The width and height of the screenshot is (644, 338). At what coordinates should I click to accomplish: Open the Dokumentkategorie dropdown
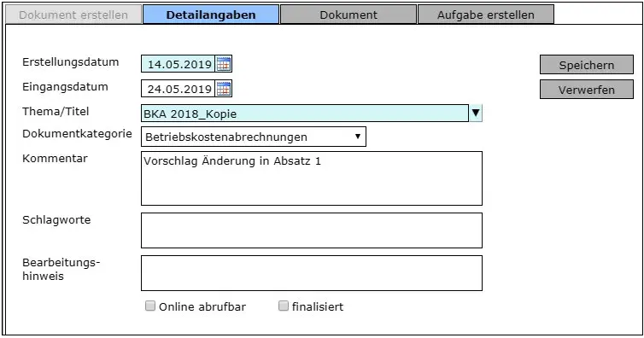254,137
